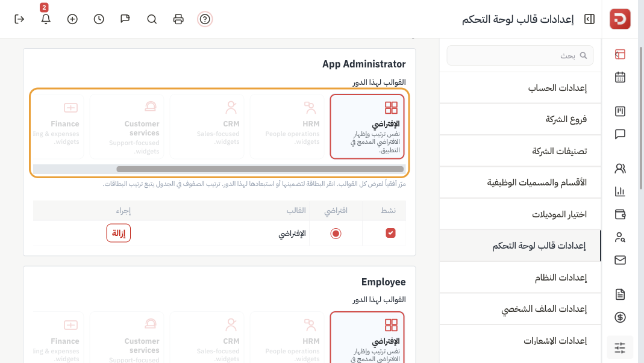Select الإفتراضي template card for App Administrator

tap(367, 126)
